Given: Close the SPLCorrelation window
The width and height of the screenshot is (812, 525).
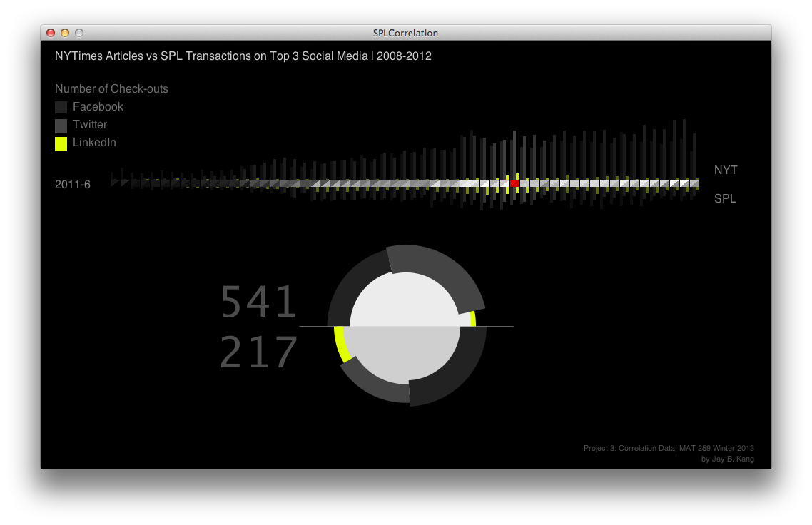Looking at the screenshot, I should [51, 33].
